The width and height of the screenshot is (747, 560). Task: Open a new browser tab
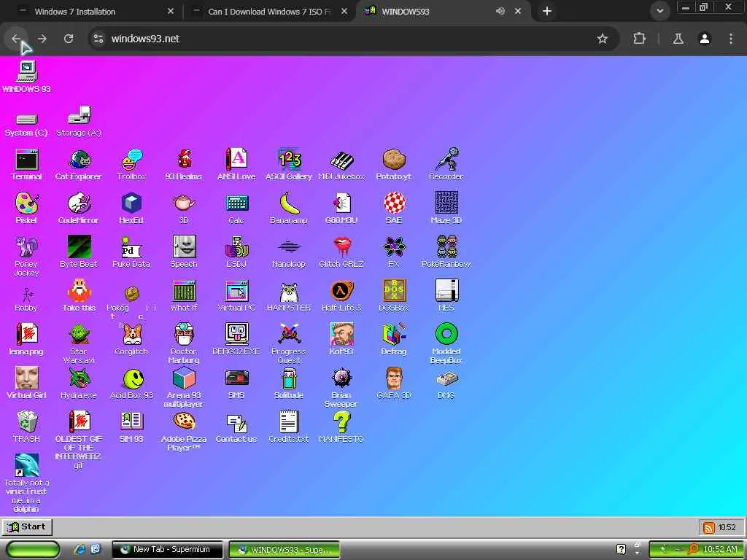click(x=547, y=11)
